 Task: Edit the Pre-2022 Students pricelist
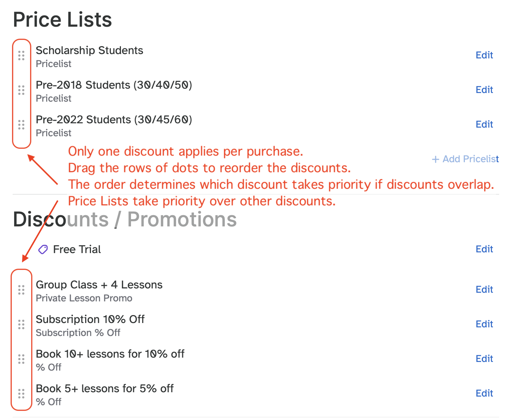484,124
